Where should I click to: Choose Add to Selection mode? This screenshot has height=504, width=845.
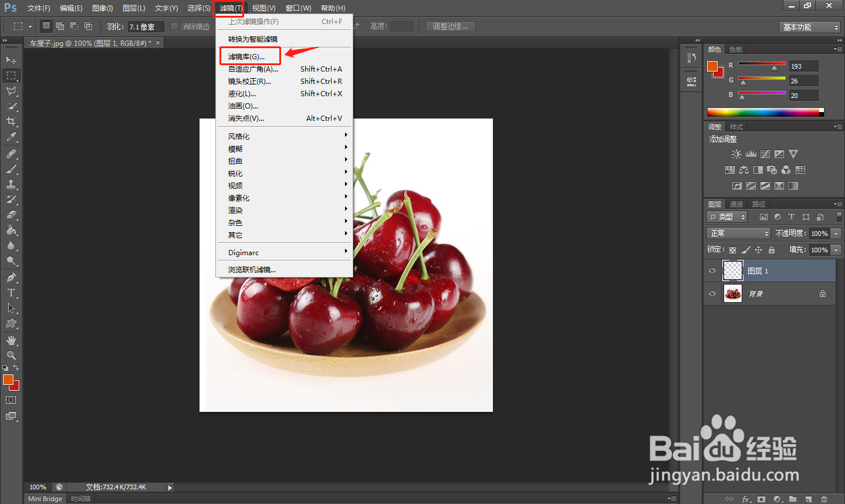pyautogui.click(x=60, y=26)
